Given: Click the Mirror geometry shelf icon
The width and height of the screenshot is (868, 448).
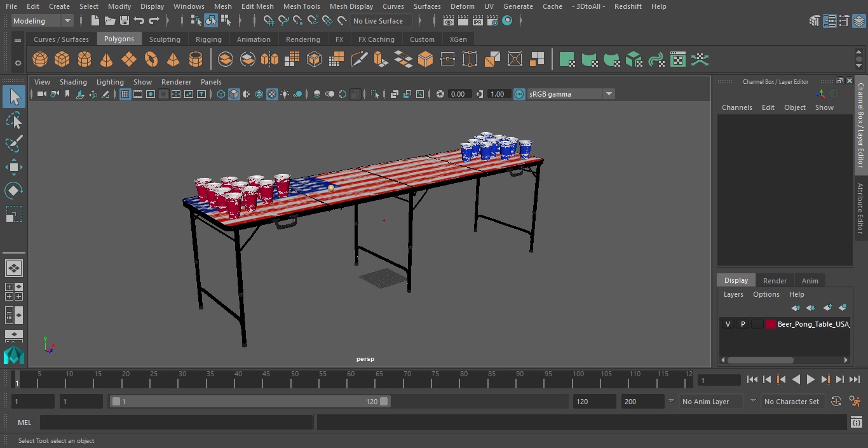Looking at the screenshot, I should (x=269, y=60).
